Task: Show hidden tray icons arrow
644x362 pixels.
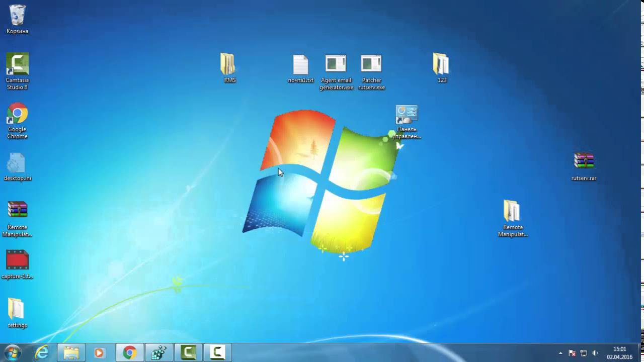Action: pyautogui.click(x=560, y=353)
